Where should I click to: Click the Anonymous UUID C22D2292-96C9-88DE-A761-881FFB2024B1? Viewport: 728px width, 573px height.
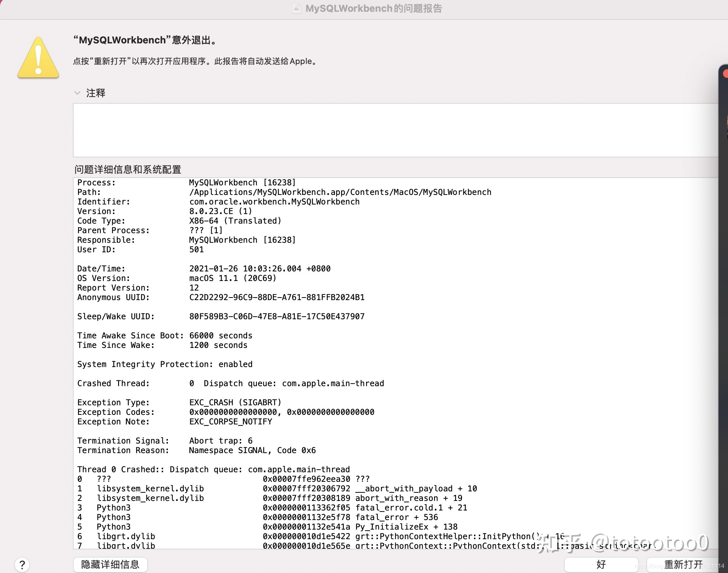[x=277, y=298]
